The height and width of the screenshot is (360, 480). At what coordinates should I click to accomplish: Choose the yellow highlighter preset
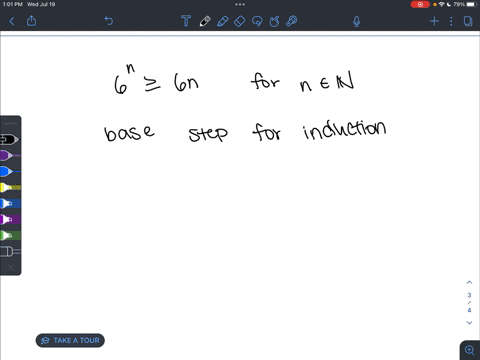coord(10,187)
